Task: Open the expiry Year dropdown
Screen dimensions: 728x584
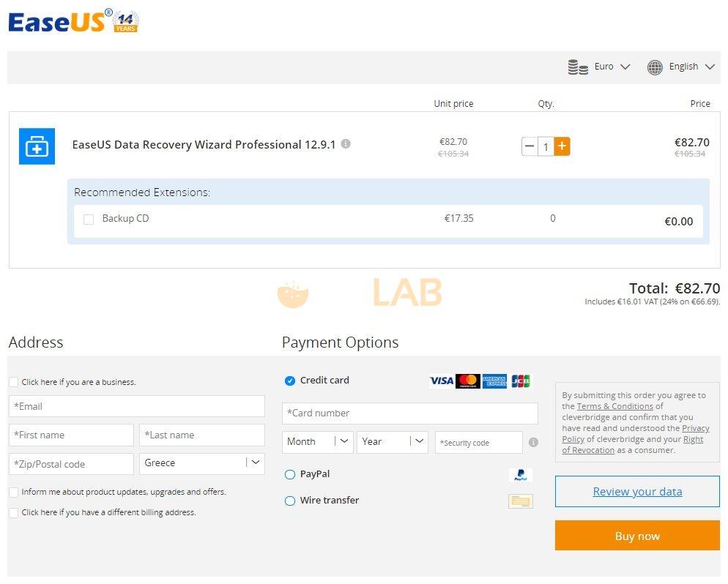Action: pyautogui.click(x=393, y=442)
